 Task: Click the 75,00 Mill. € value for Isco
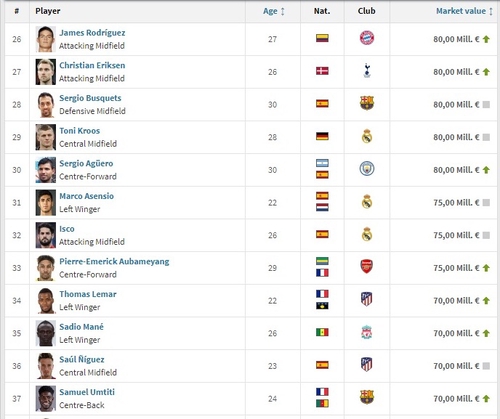(x=456, y=235)
